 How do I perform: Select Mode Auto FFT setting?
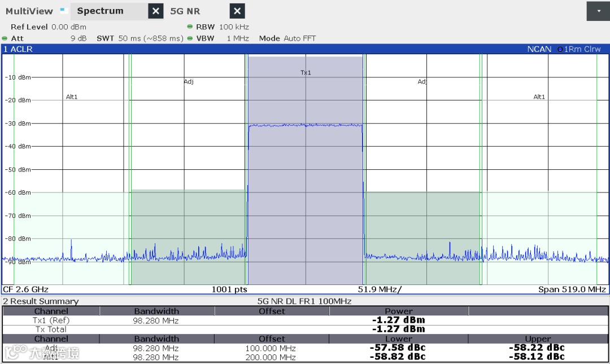(287, 38)
